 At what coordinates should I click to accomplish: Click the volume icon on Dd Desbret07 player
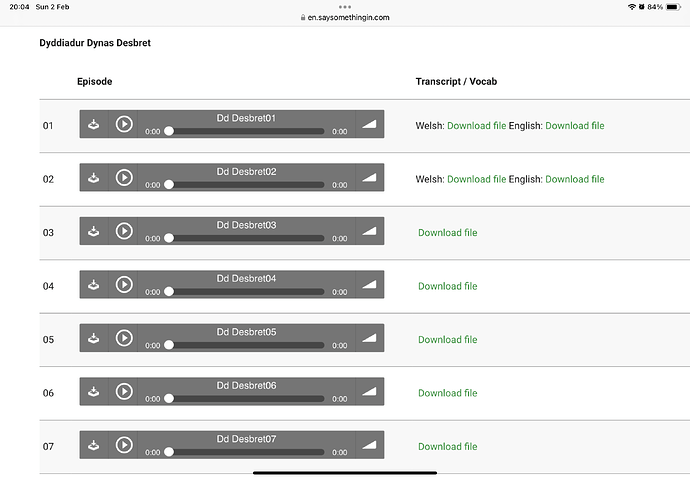[x=369, y=445]
